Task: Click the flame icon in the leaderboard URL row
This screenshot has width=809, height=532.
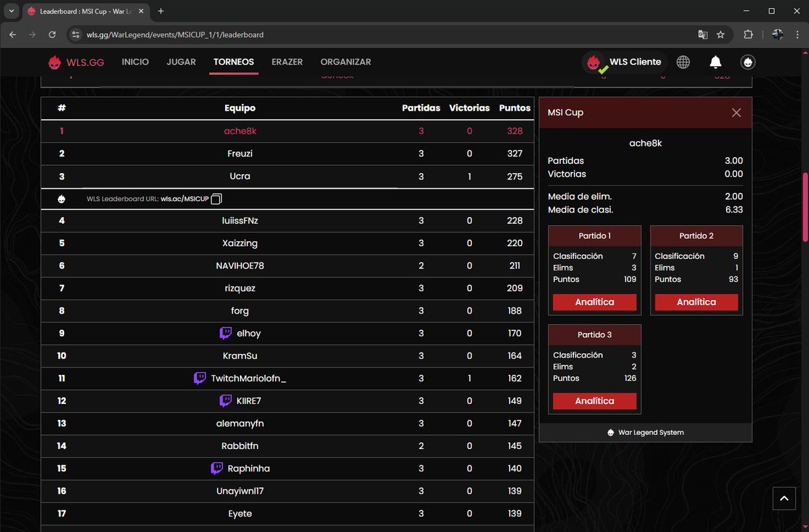Action: click(x=61, y=199)
